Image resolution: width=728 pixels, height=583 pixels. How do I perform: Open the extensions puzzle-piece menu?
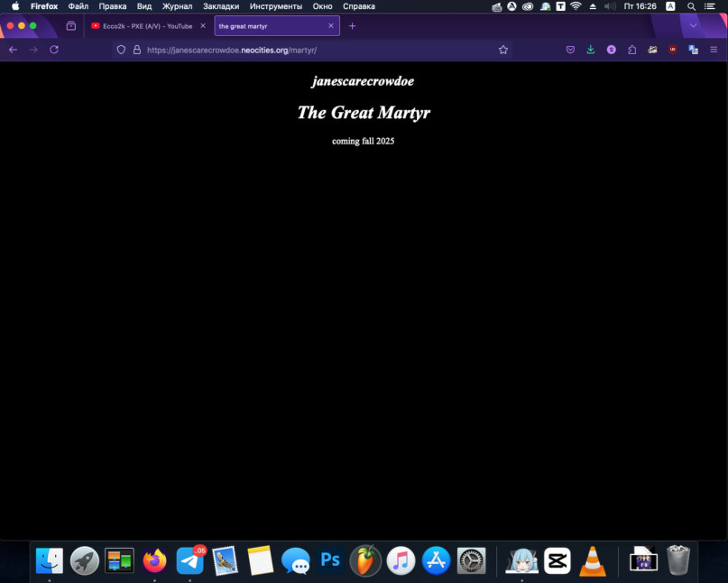[631, 50]
